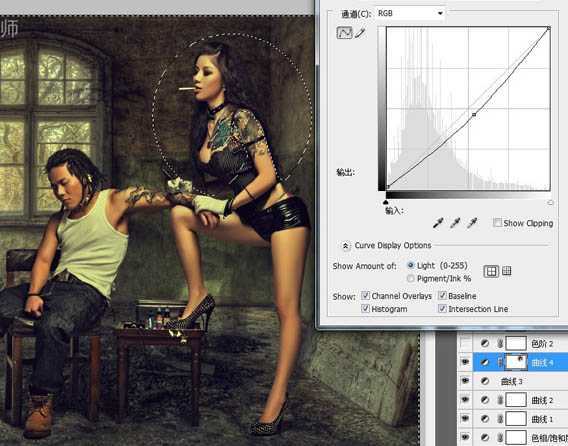Screen dimensions: 568x446
Task: Select the highlighted layer name 曲线 4
Action: coord(542,362)
